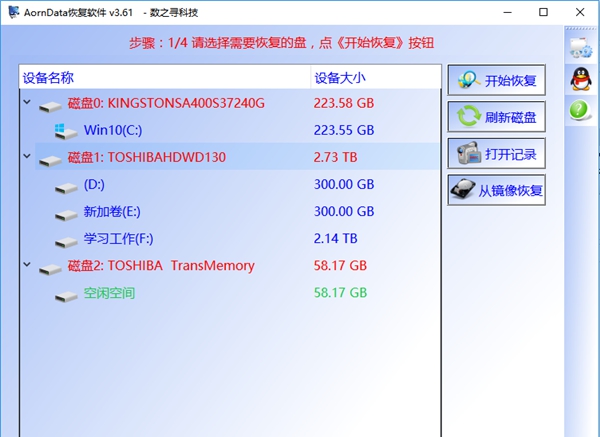Click drive icon beside 磁盘0 KINGSTON
600x437 pixels.
coord(50,106)
